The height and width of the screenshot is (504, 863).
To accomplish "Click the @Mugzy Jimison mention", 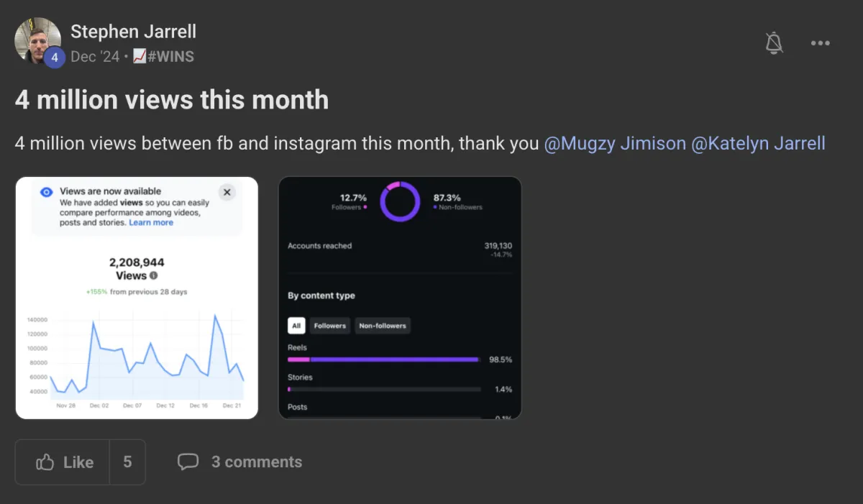I will [615, 143].
